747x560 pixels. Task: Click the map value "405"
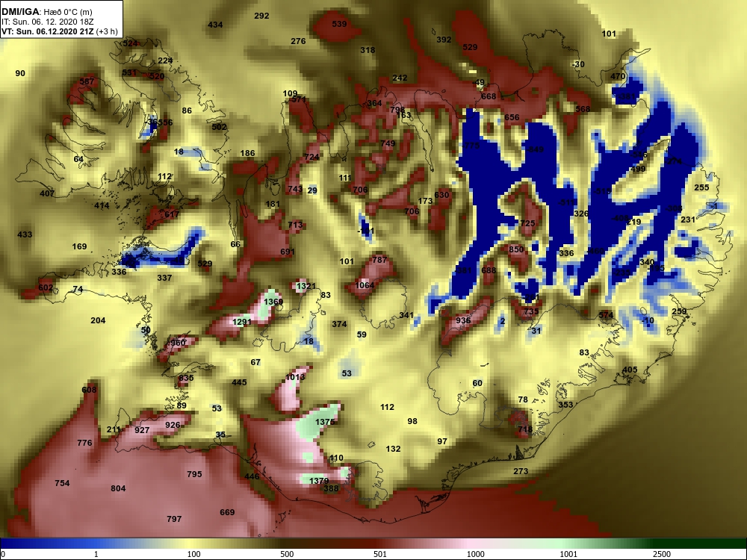[630, 370]
